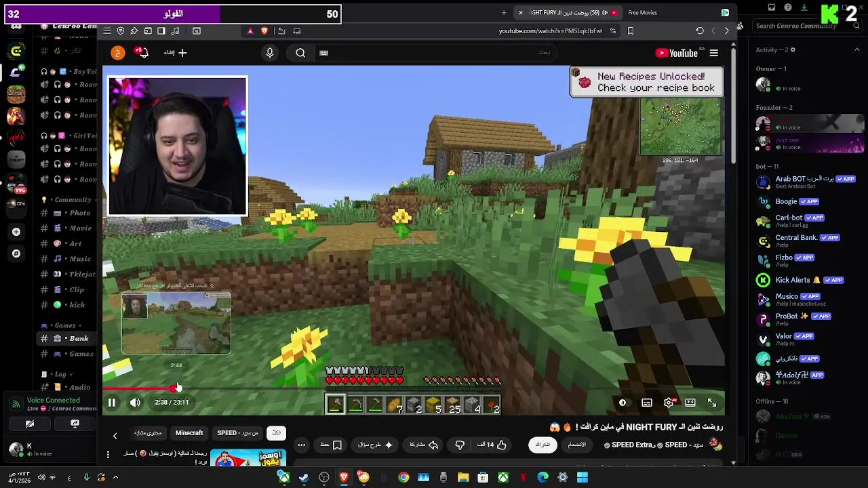Reload the YouTube page in Brave

coord(700,30)
